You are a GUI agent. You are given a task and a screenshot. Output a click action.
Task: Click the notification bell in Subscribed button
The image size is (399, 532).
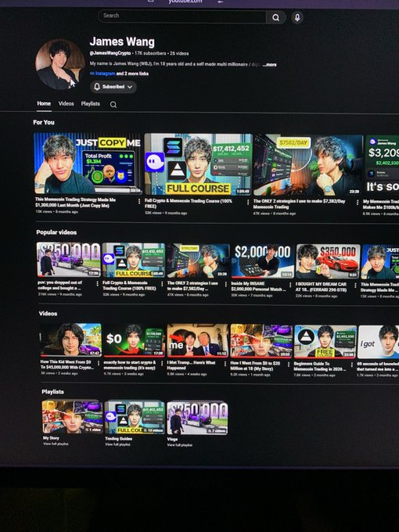coord(97,87)
